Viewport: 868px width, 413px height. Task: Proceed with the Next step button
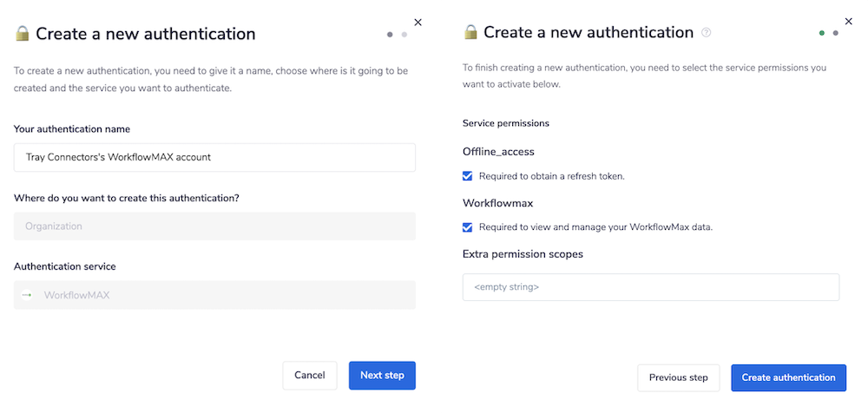pos(382,376)
